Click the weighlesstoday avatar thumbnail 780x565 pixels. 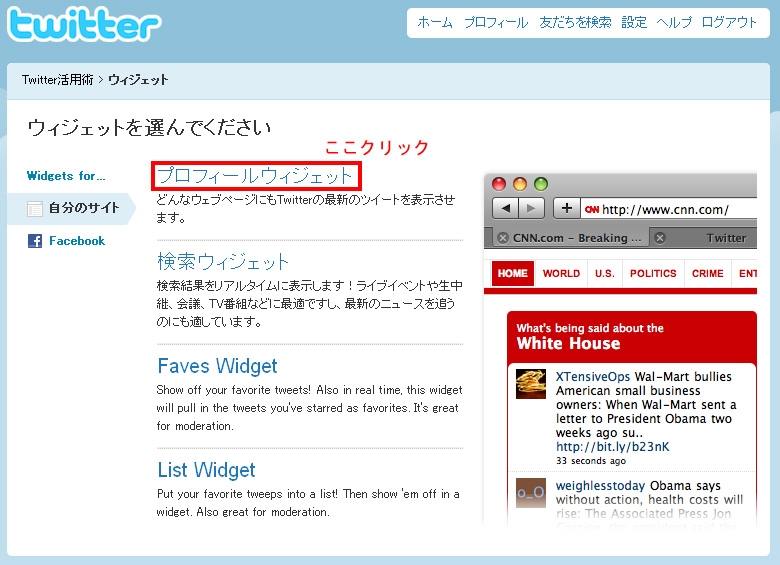pyautogui.click(x=531, y=493)
